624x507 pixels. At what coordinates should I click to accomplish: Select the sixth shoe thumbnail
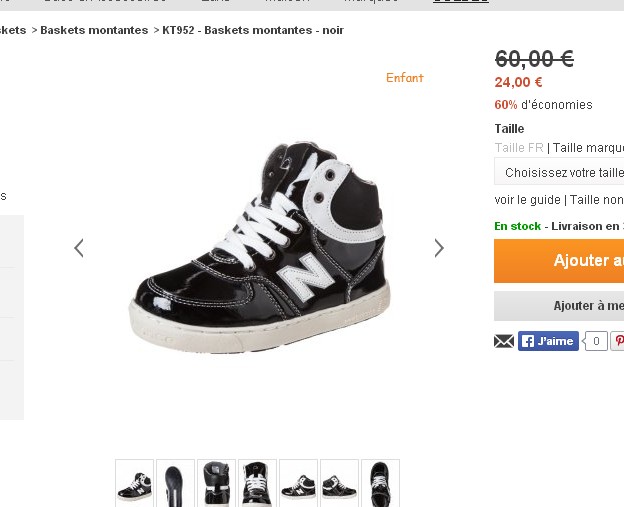pos(339,482)
